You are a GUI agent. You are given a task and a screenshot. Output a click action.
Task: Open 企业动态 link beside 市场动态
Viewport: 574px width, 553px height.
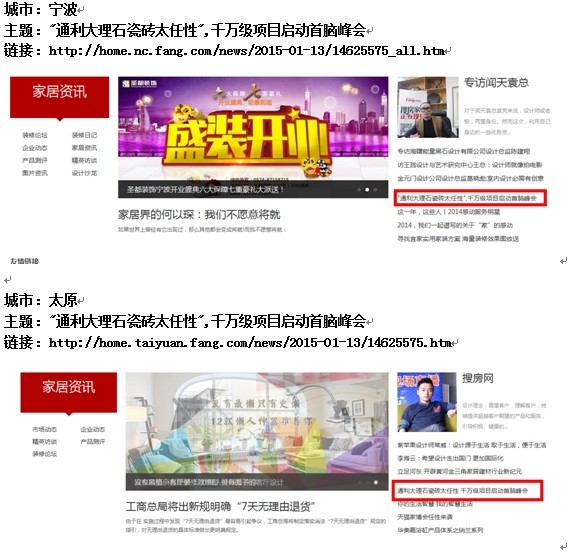point(93,429)
